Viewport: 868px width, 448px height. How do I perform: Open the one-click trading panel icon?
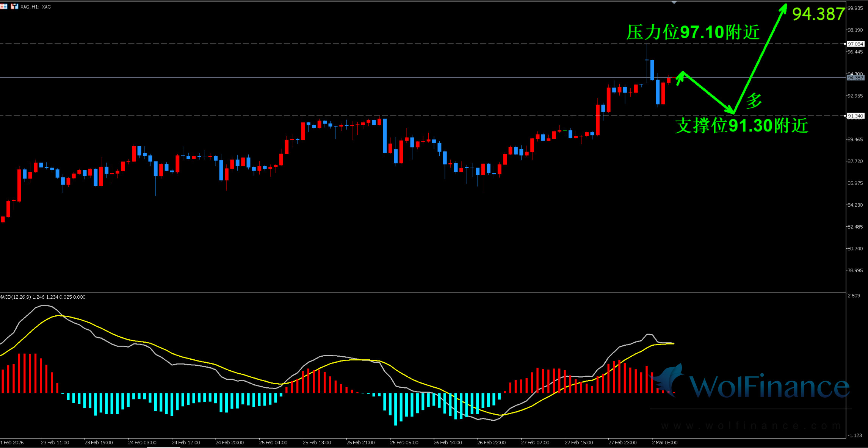(x=14, y=6)
